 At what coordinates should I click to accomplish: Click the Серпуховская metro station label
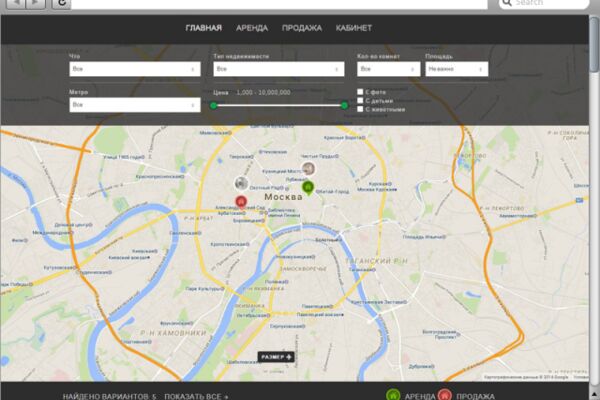tap(287, 327)
